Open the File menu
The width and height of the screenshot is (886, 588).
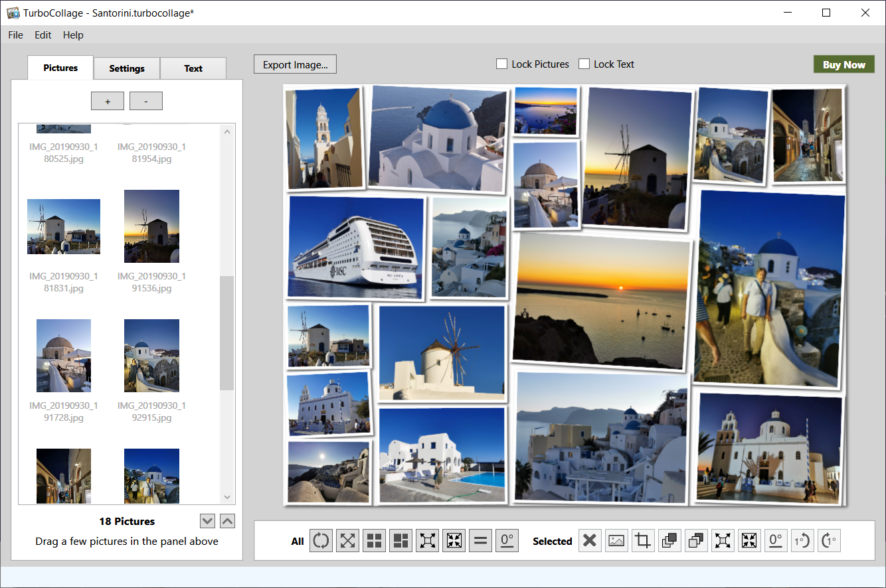(15, 35)
